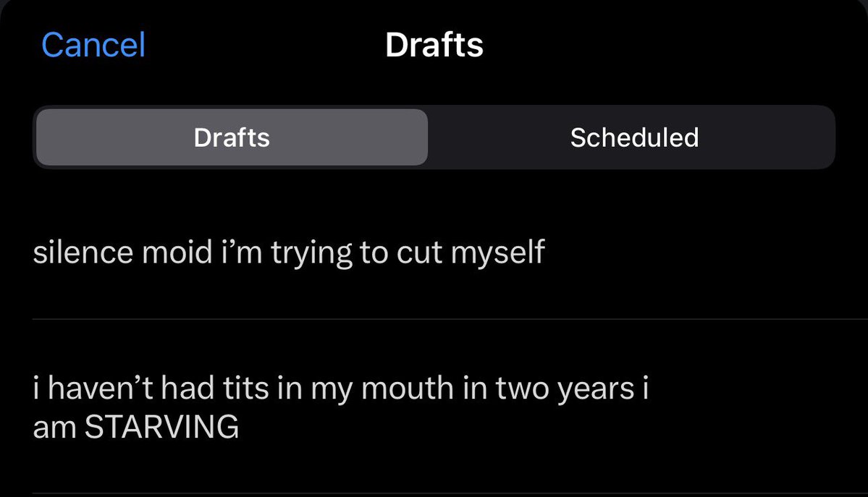Dismiss the drafts screen with Cancel

click(93, 45)
